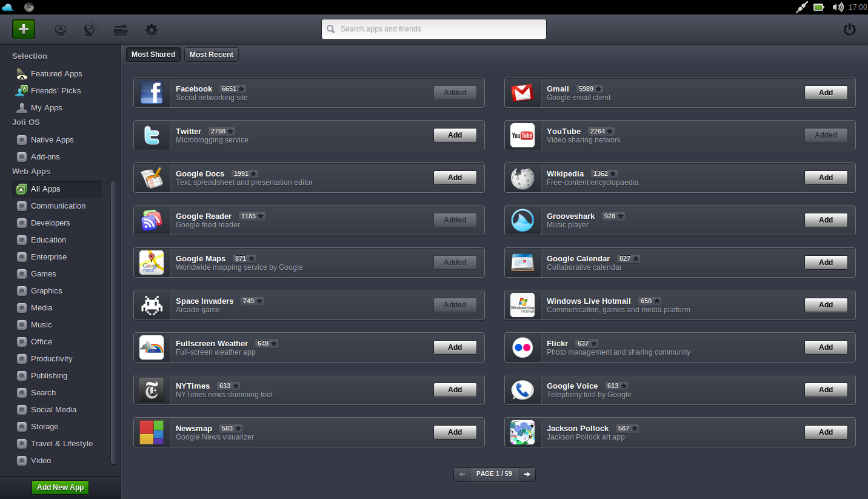Click the Google Voice phone icon
The width and height of the screenshot is (868, 499).
tap(522, 390)
